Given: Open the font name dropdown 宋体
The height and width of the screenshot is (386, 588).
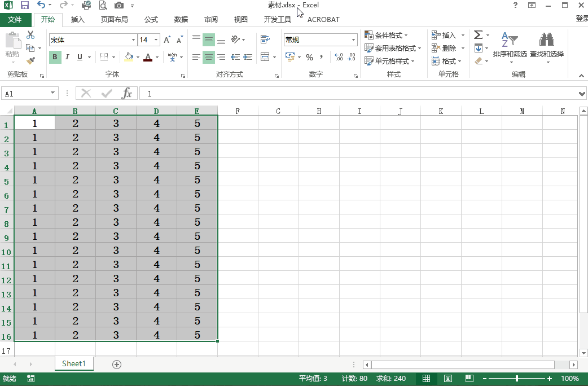Looking at the screenshot, I should pos(133,40).
